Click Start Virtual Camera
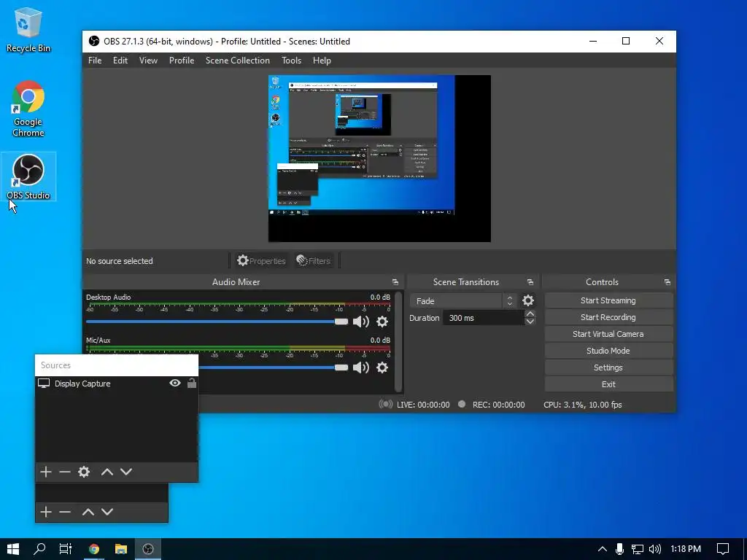Screen dimensions: 747x560 click(608, 334)
